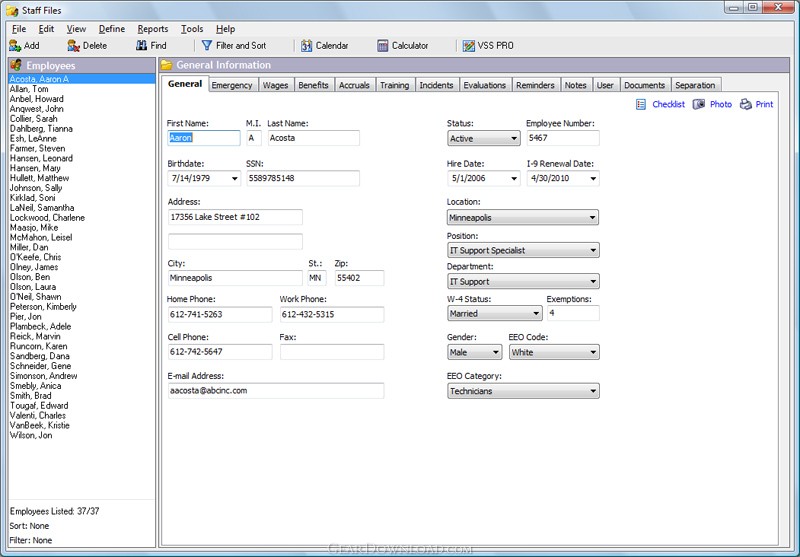Switch to the Incidents tab
Image resolution: width=800 pixels, height=557 pixels.
point(436,85)
